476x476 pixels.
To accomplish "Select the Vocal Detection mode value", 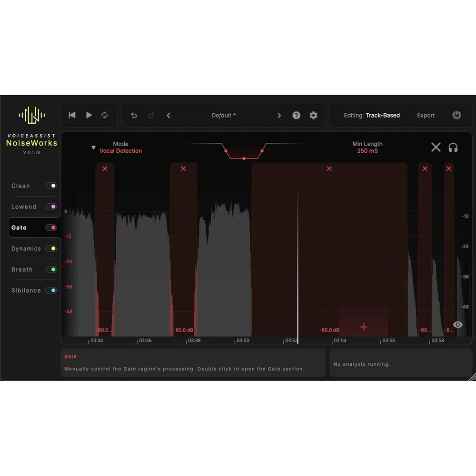I will click(120, 151).
